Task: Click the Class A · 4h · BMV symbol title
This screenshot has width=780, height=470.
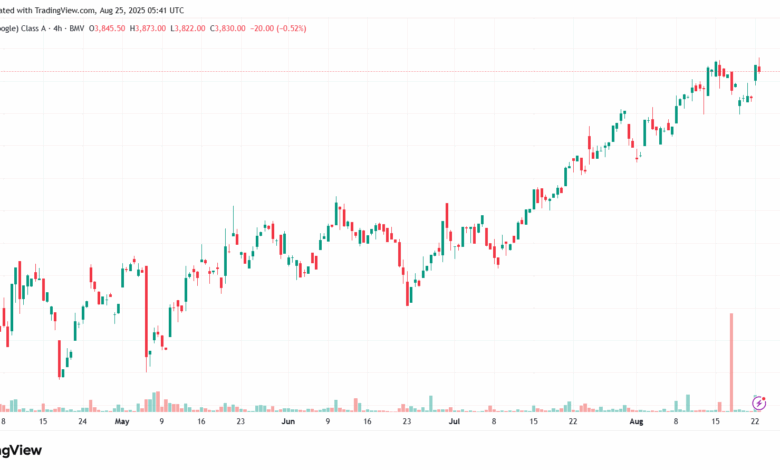Action: [x=42, y=28]
